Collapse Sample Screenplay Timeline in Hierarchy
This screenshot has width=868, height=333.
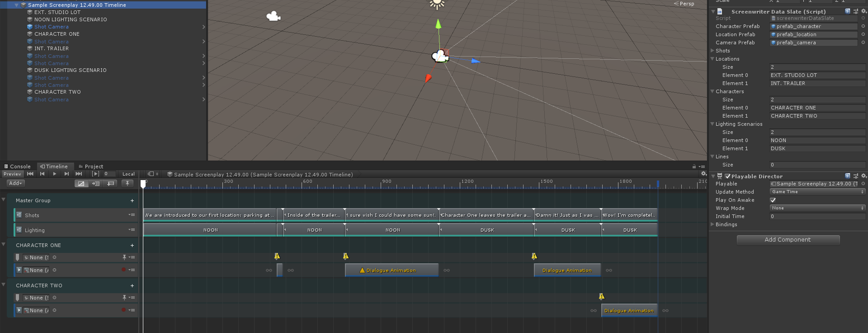coord(17,5)
